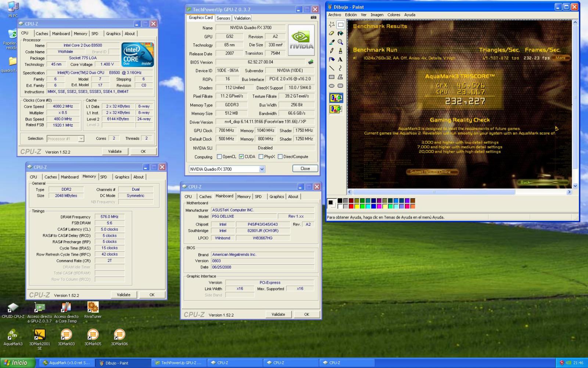Select the Brush tool in Paint

[341, 51]
